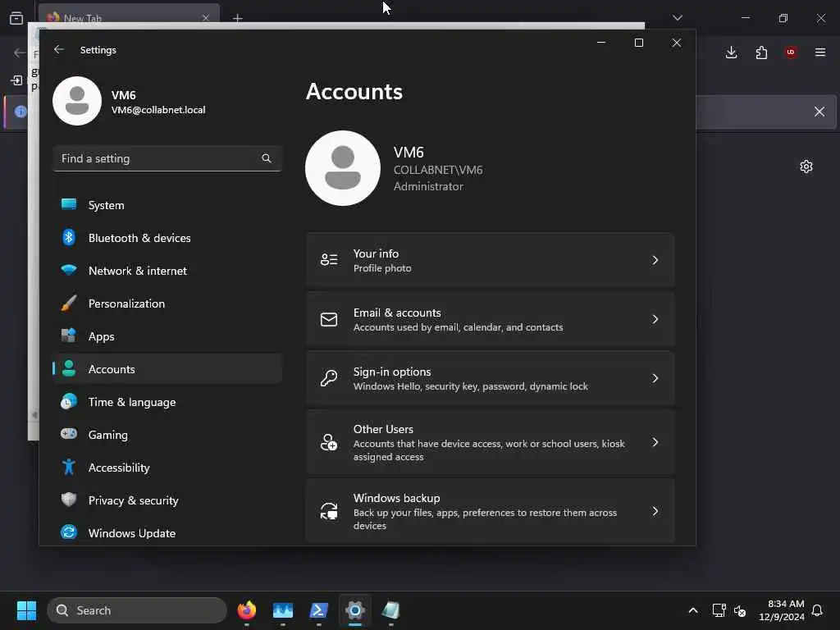
Task: Open Email & accounts page
Action: pyautogui.click(x=491, y=319)
